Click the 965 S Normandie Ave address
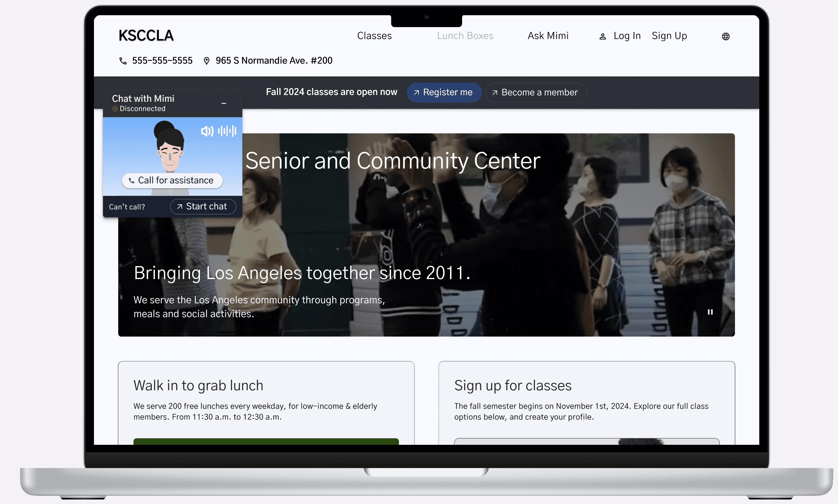This screenshot has height=504, width=838. point(274,61)
